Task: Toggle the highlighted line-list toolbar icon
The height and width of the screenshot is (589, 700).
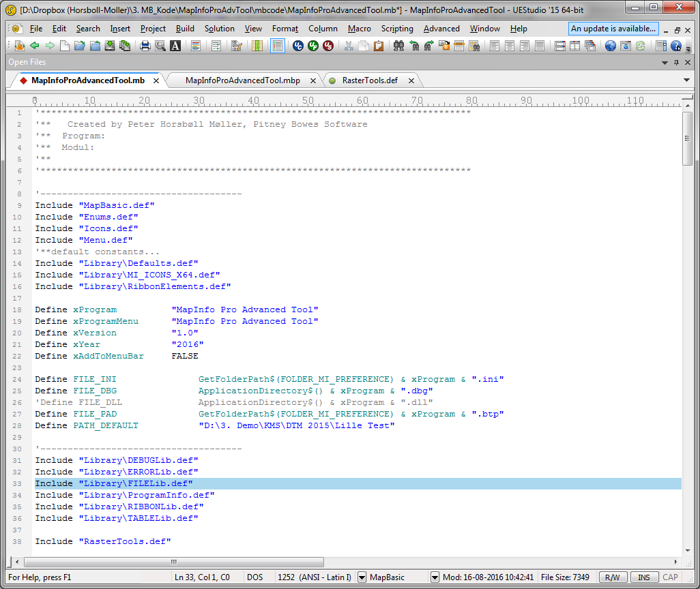Action: pyautogui.click(x=277, y=46)
